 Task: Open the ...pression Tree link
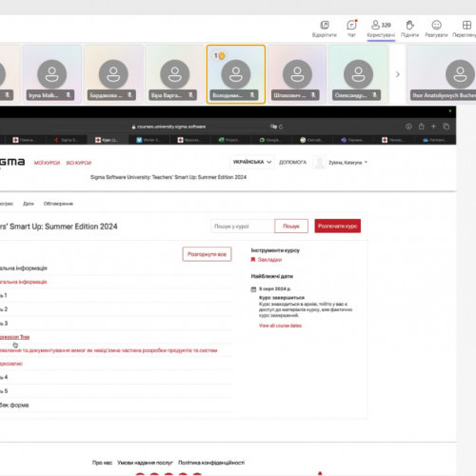click(x=14, y=337)
